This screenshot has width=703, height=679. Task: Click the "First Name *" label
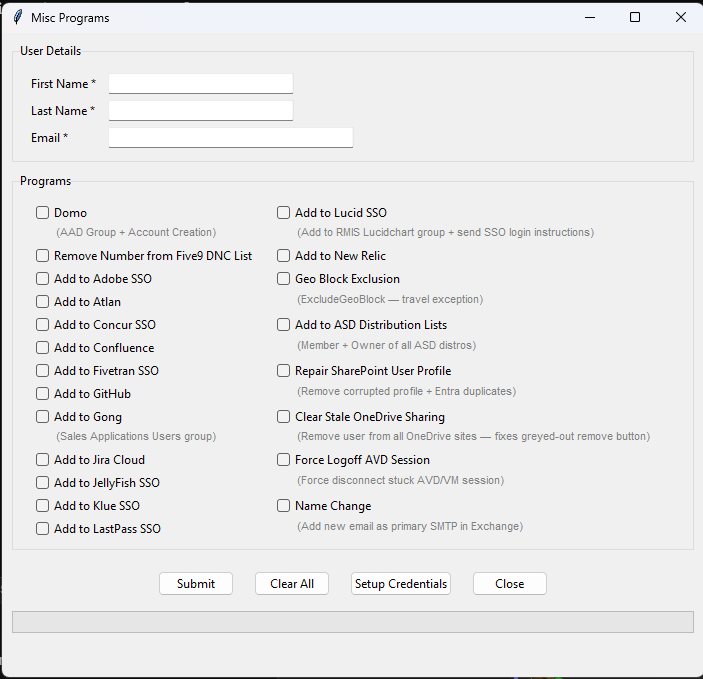tap(63, 84)
